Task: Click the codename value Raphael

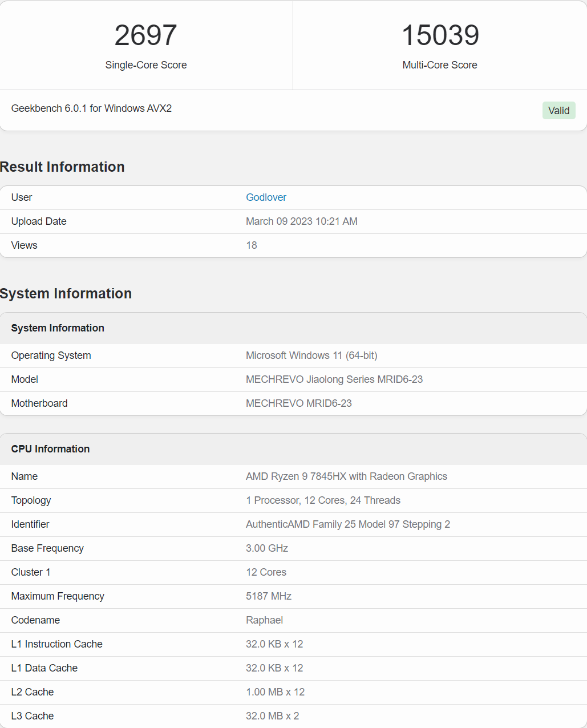Action: 264,620
